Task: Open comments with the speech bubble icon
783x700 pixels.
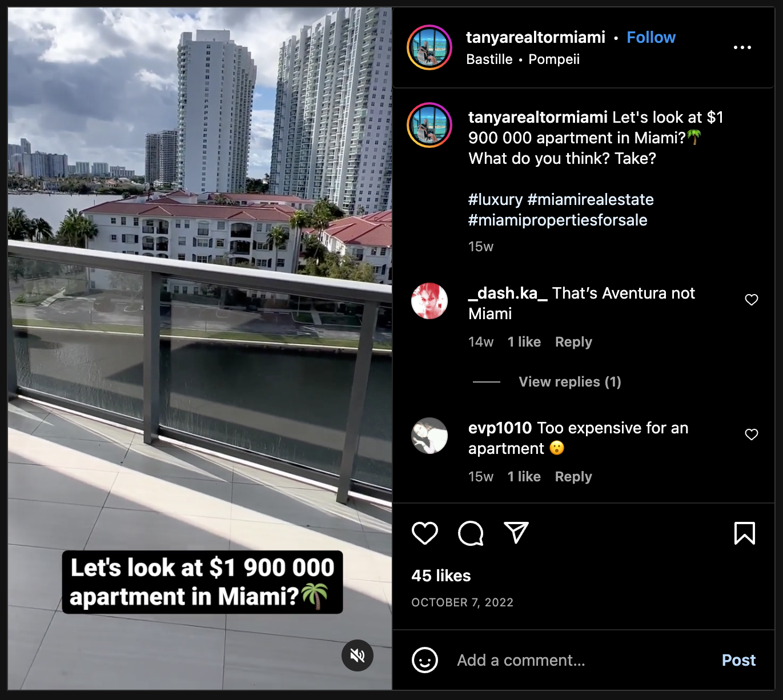Action: pyautogui.click(x=471, y=533)
